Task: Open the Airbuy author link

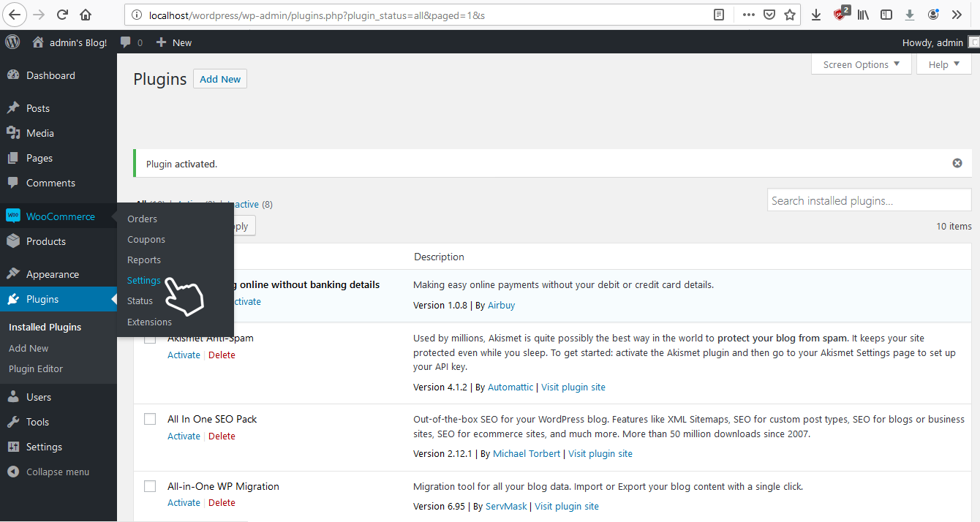Action: click(x=501, y=305)
